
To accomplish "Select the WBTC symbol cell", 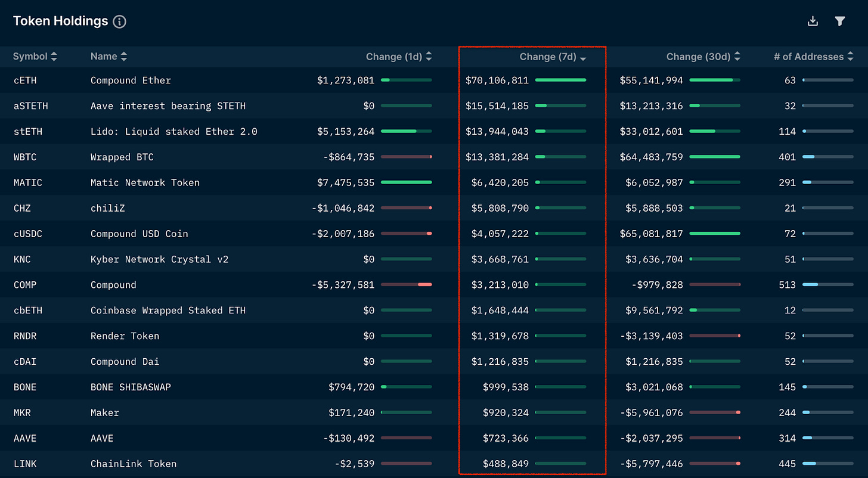I will [x=25, y=157].
